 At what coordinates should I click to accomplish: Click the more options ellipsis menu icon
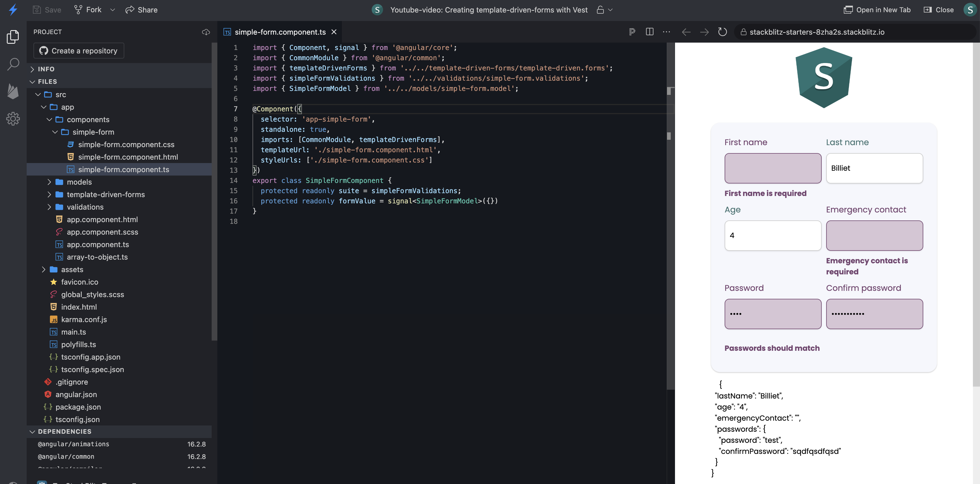pos(666,32)
